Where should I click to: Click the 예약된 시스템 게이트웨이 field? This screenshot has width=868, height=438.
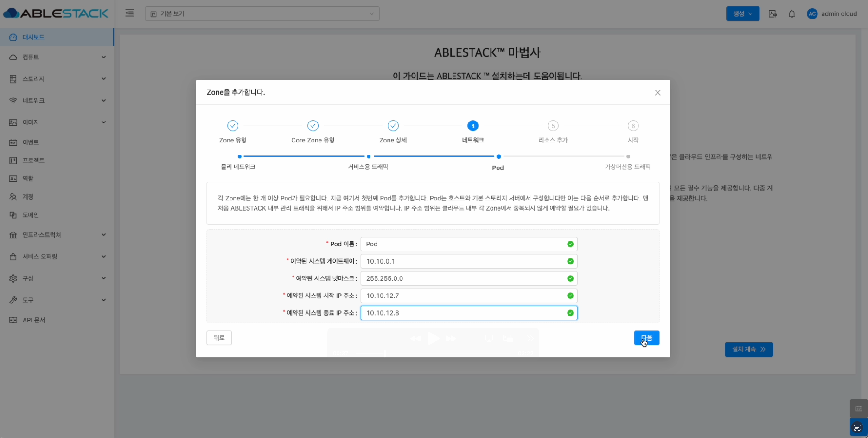pos(464,261)
